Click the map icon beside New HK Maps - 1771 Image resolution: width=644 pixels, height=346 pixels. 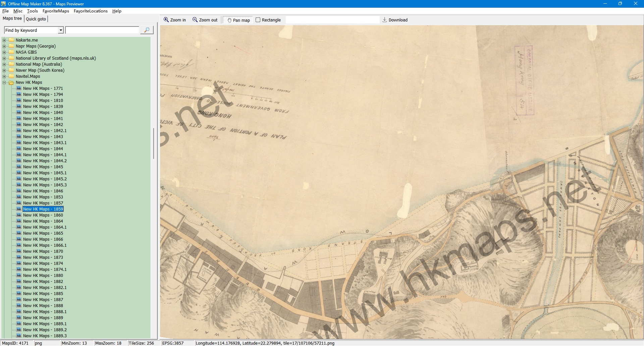point(19,89)
